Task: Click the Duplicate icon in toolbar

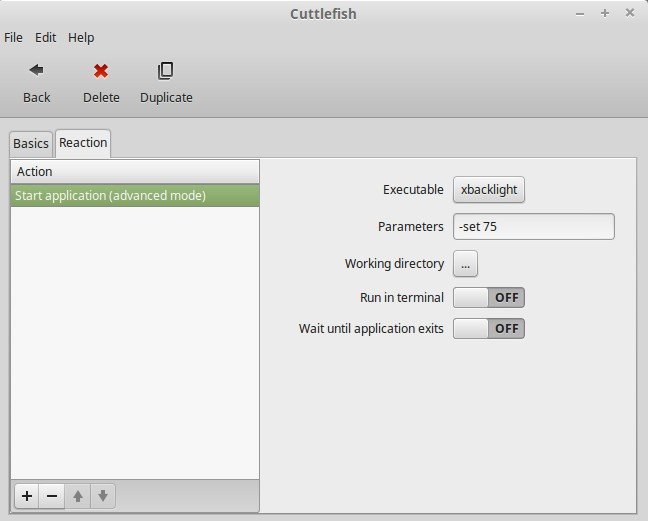Action: 165,71
